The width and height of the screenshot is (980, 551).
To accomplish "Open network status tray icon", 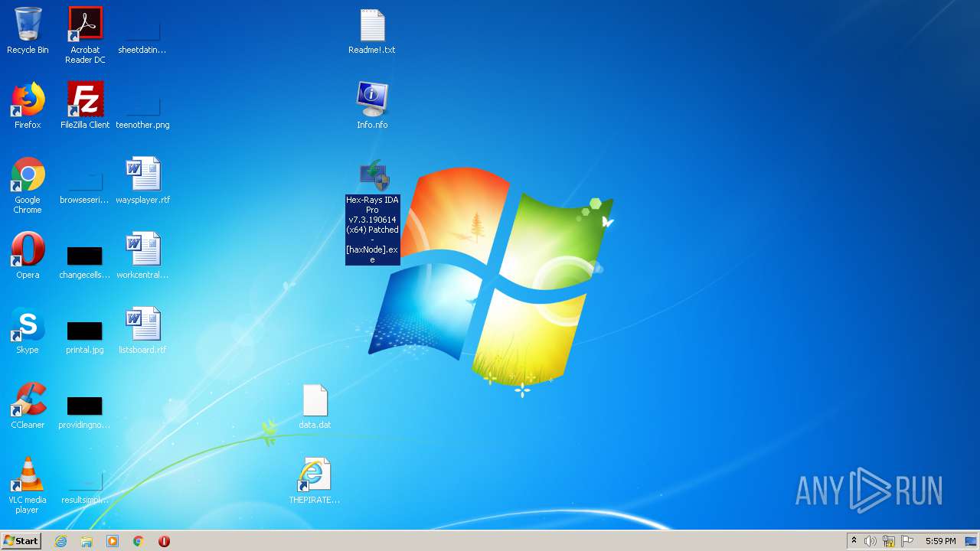I will [889, 541].
